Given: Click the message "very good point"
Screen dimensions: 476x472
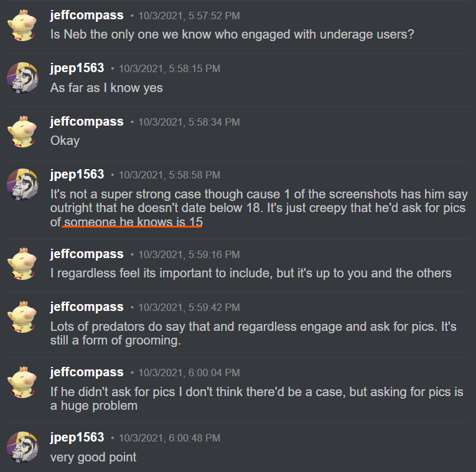Looking at the screenshot, I should click(93, 457).
